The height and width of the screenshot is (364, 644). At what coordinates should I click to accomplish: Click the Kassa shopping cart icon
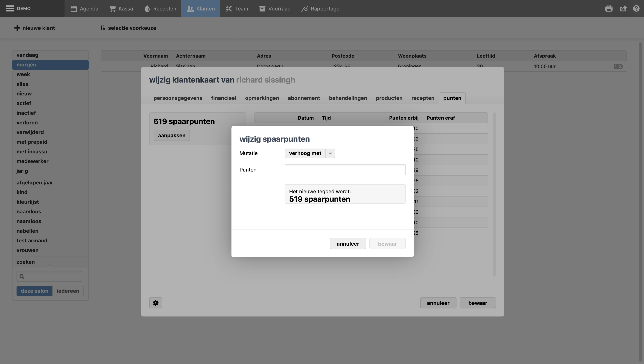112,9
